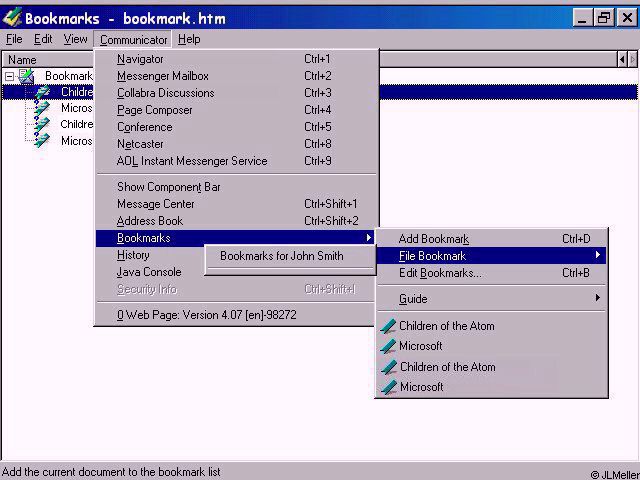Image resolution: width=640 pixels, height=480 pixels.
Task: Open Address Book from Communicator menu
Action: 150,221
